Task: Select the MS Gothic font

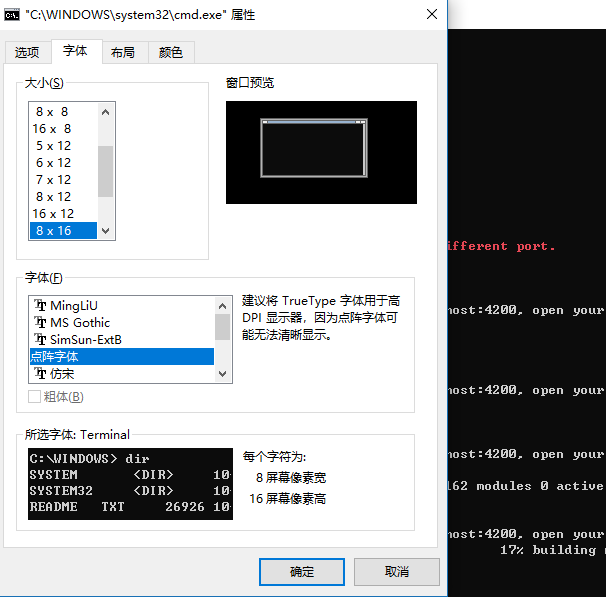Action: [122, 323]
